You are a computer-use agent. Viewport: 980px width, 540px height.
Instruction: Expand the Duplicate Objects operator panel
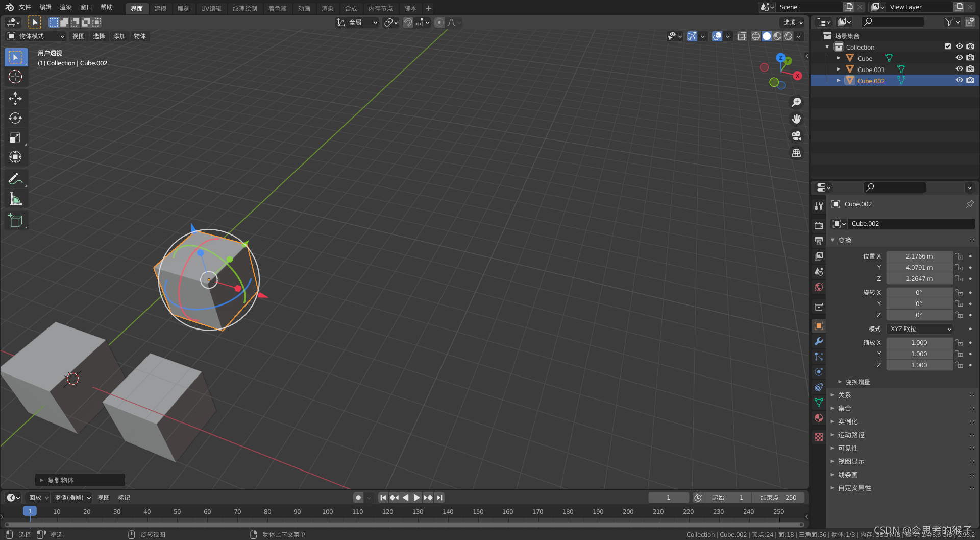pyautogui.click(x=80, y=480)
